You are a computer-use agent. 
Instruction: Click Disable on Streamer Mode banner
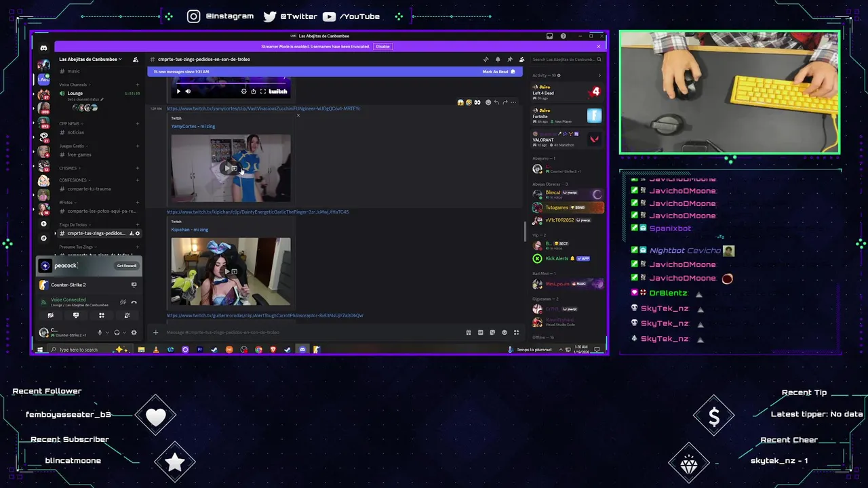click(x=383, y=47)
